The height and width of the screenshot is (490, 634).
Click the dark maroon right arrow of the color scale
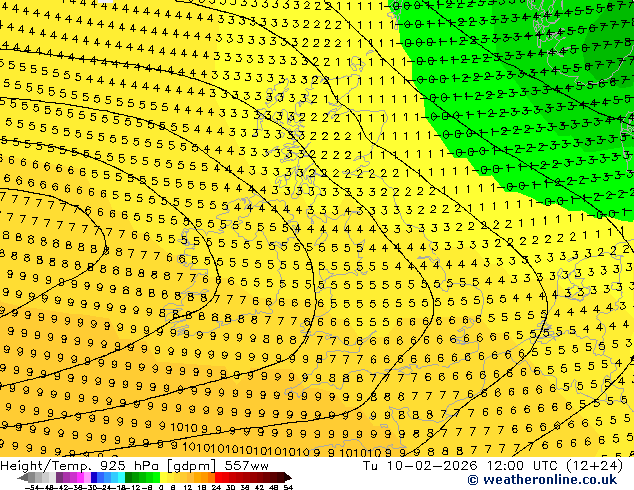(288, 478)
